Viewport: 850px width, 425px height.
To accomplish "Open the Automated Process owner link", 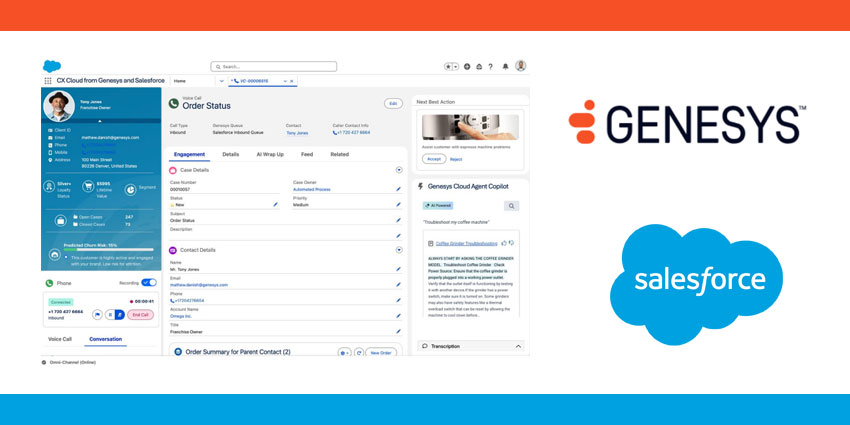I will tap(312, 190).
